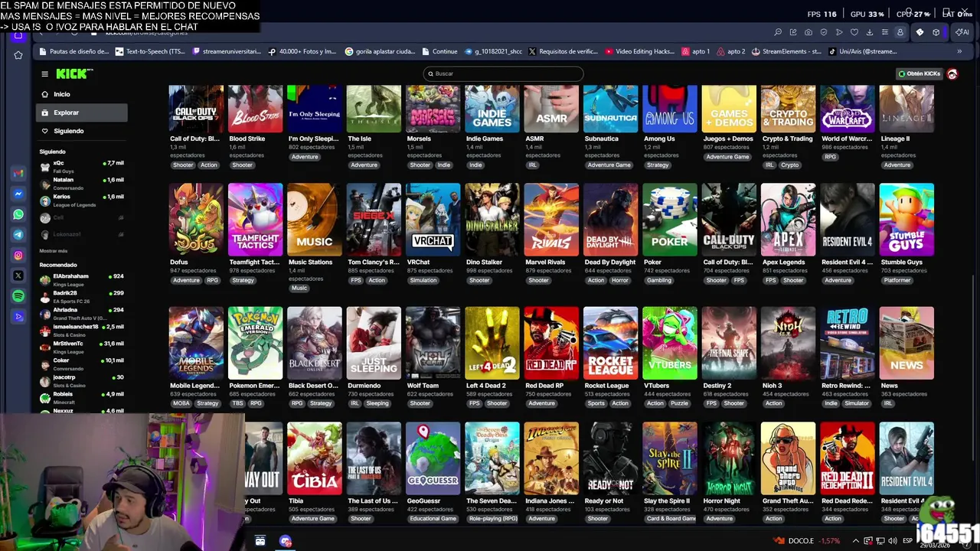Click the DOCO.E stock taskbar widget
The image size is (980, 551).
pos(805,541)
